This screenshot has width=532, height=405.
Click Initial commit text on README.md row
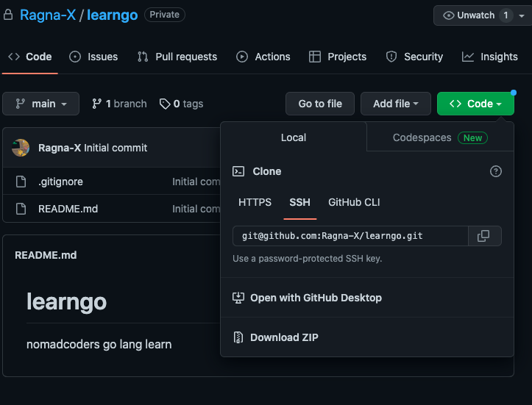click(x=196, y=209)
